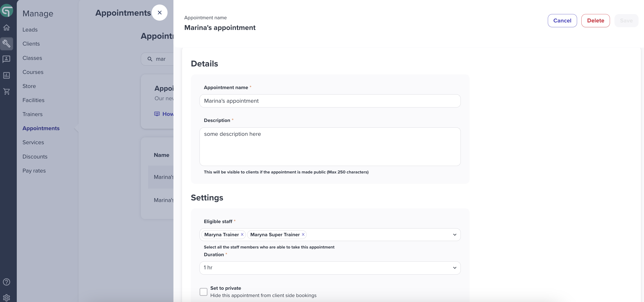Remove Maryna Super Trainer tag

pos(303,234)
